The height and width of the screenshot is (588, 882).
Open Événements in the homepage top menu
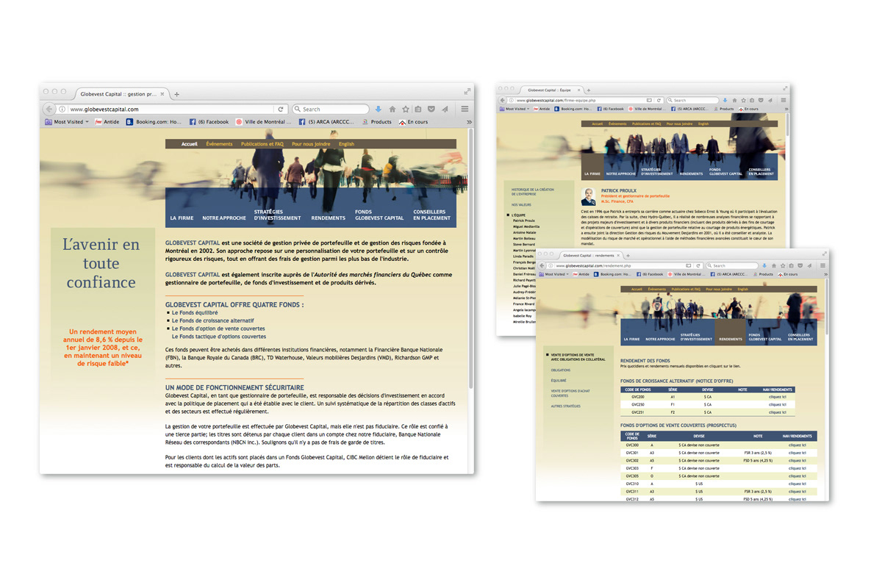(x=219, y=144)
